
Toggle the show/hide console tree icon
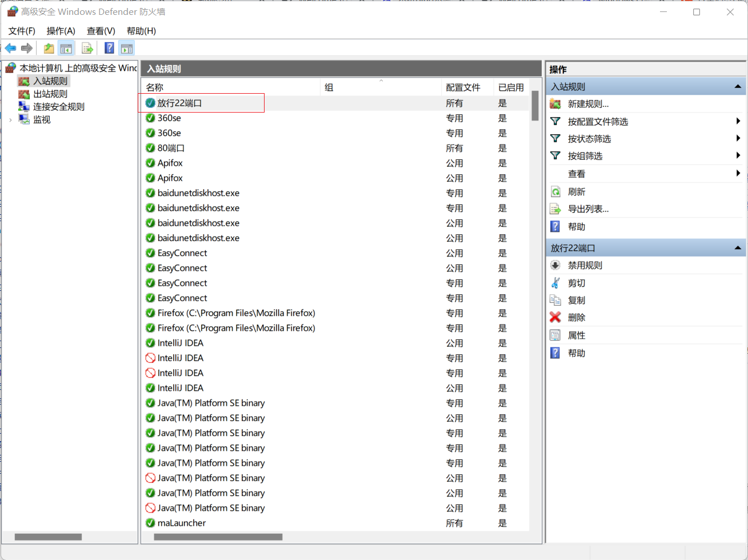pos(66,49)
